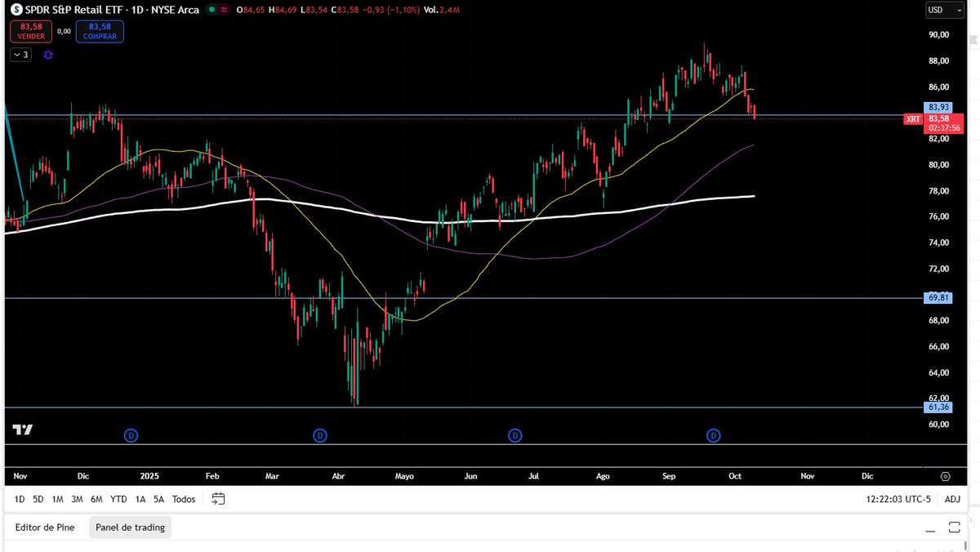Screen dimensions: 980x552
Task: Open the timezone menu 12:22:03 UTC-5
Action: pos(898,499)
